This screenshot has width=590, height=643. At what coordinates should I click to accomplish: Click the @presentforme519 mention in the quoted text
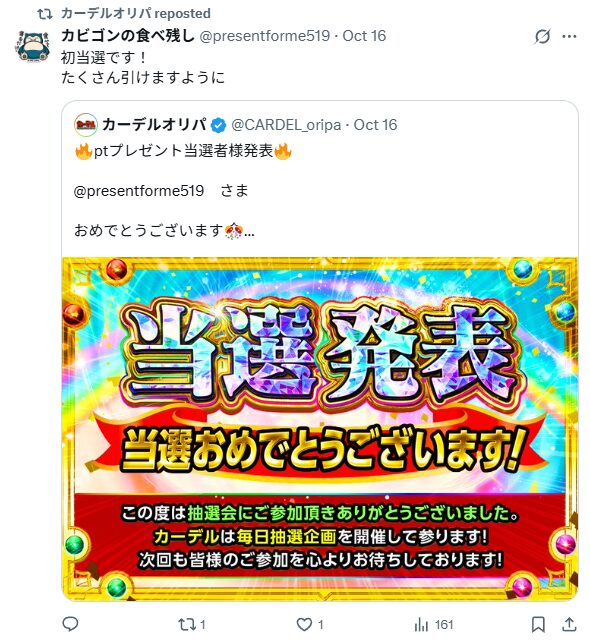[x=139, y=191]
